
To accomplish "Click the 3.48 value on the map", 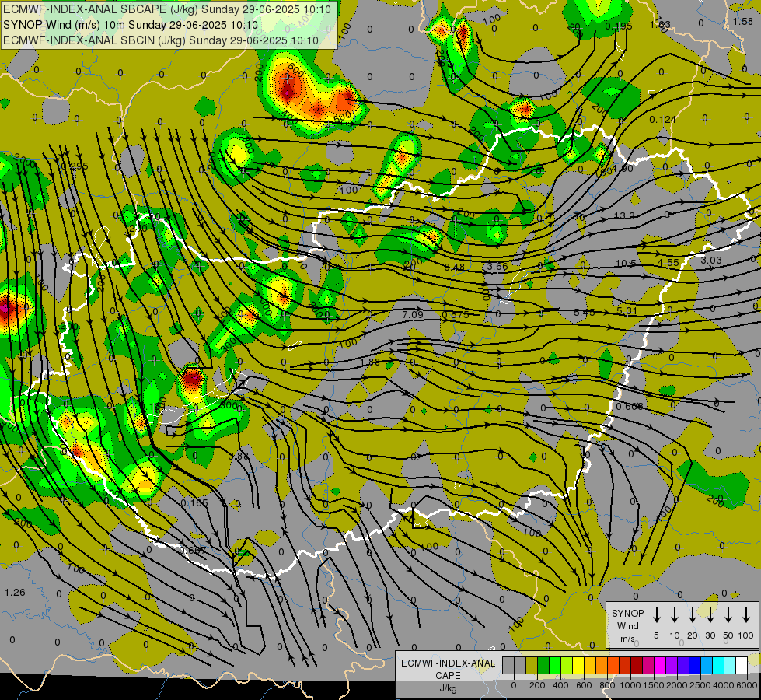I will coord(454,267).
